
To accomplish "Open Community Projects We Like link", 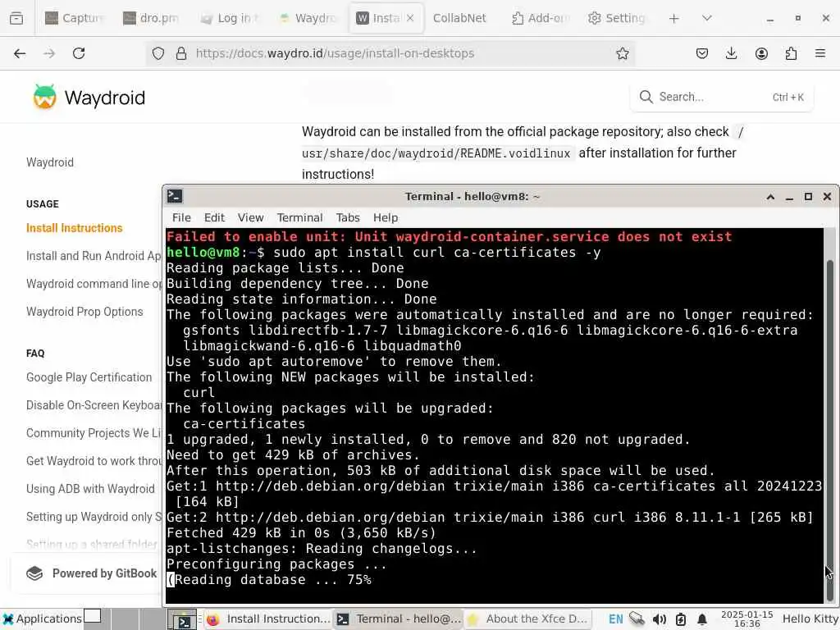I will 94,433.
